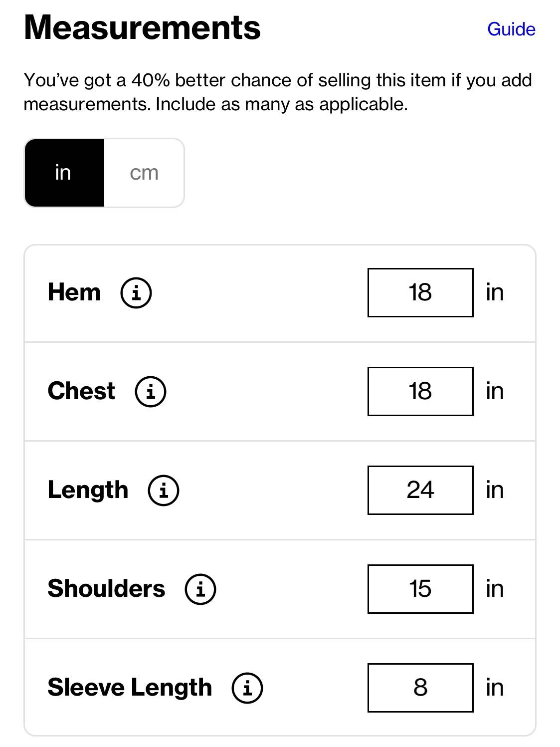Viewport: 560px width, 747px height.
Task: Edit the Shoulders field showing 15
Action: (420, 589)
